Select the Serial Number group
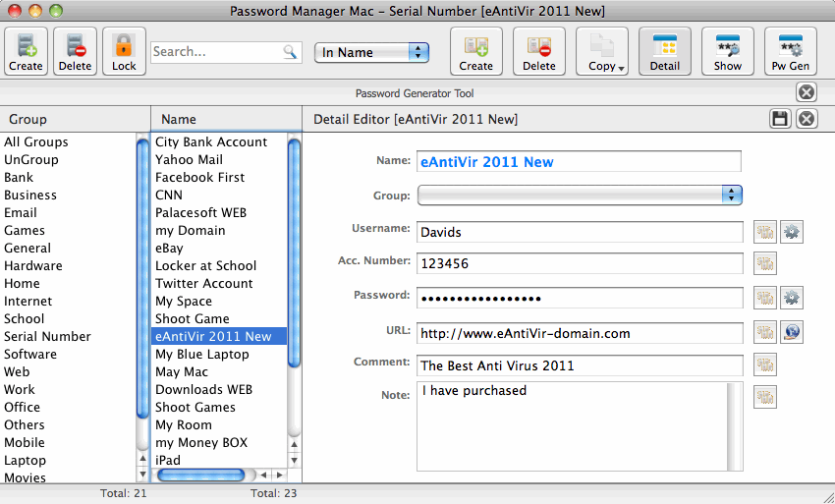 [x=47, y=336]
